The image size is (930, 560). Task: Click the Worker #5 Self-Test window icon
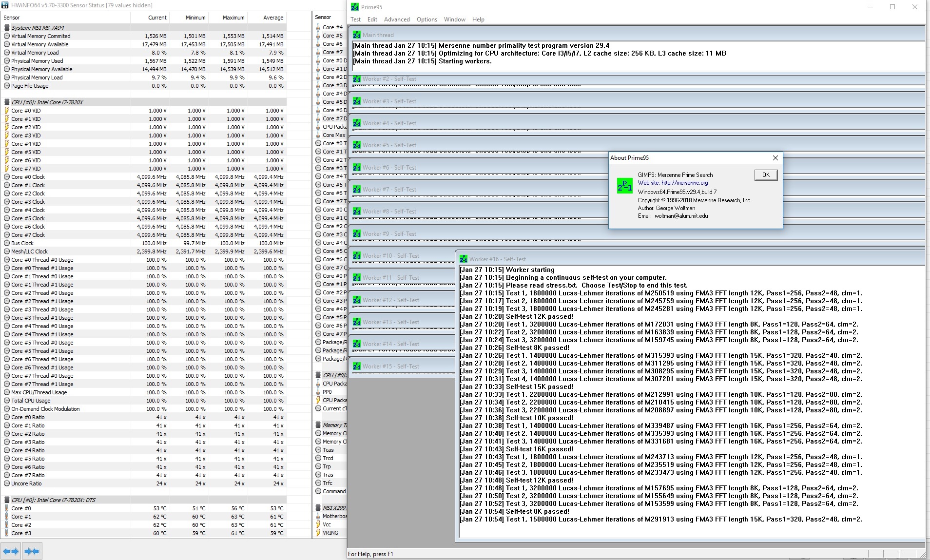(x=357, y=145)
